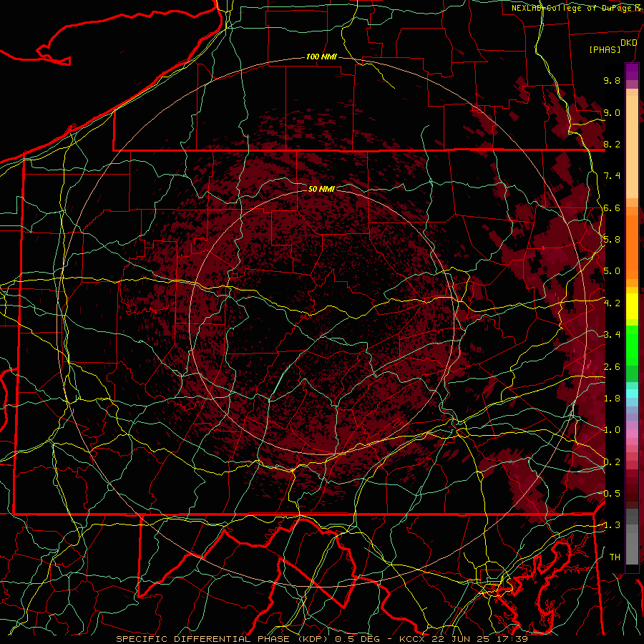The width and height of the screenshot is (644, 644).
Task: Click the 0.2 value on the color scale
Action: [x=612, y=462]
